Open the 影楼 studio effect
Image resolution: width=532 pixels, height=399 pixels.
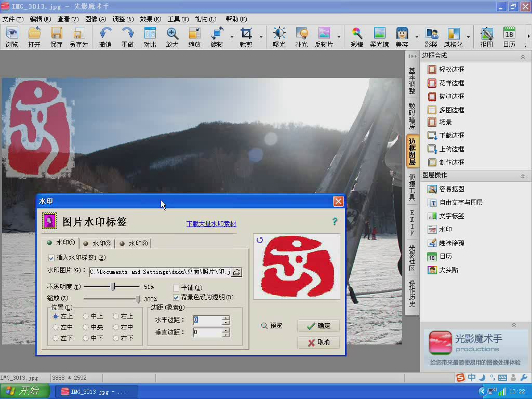coord(431,37)
